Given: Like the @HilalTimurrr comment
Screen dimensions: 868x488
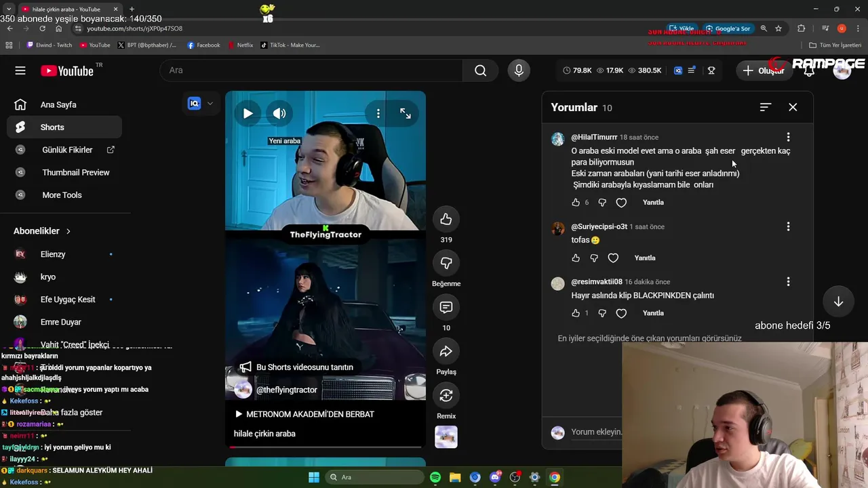Looking at the screenshot, I should pos(576,203).
